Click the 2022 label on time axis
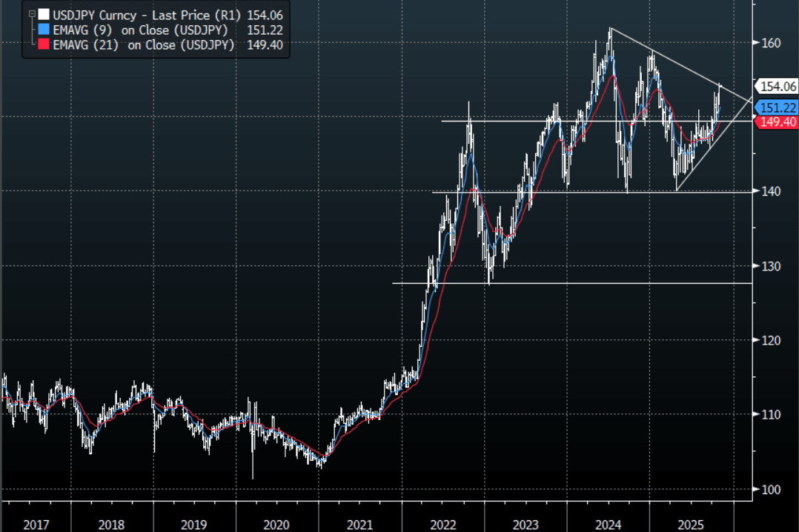799x532 pixels. 442,525
